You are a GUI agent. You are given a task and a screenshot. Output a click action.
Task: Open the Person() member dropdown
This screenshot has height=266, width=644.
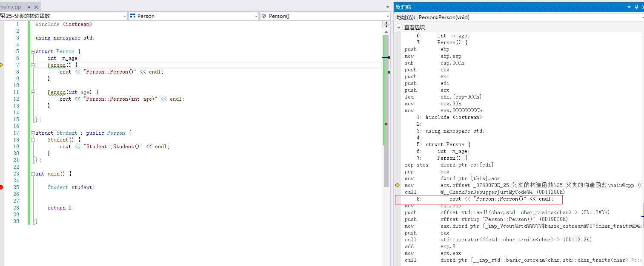click(325, 16)
